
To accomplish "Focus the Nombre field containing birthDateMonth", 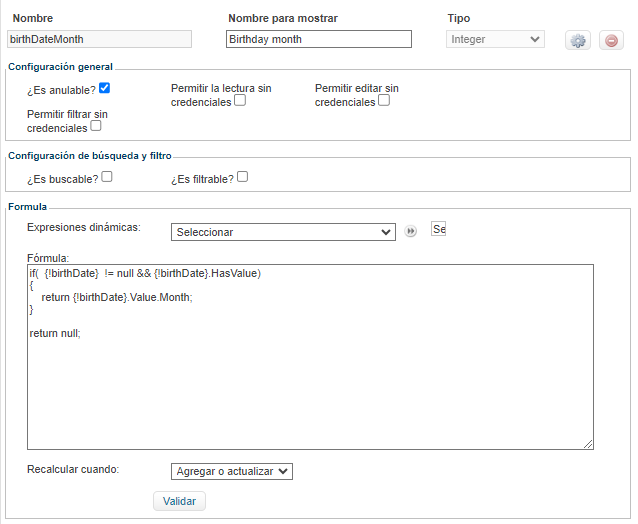I will (98, 39).
